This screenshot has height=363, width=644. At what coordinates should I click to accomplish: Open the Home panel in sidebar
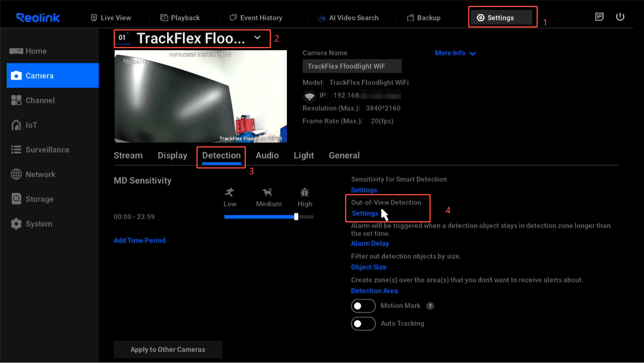click(x=36, y=51)
